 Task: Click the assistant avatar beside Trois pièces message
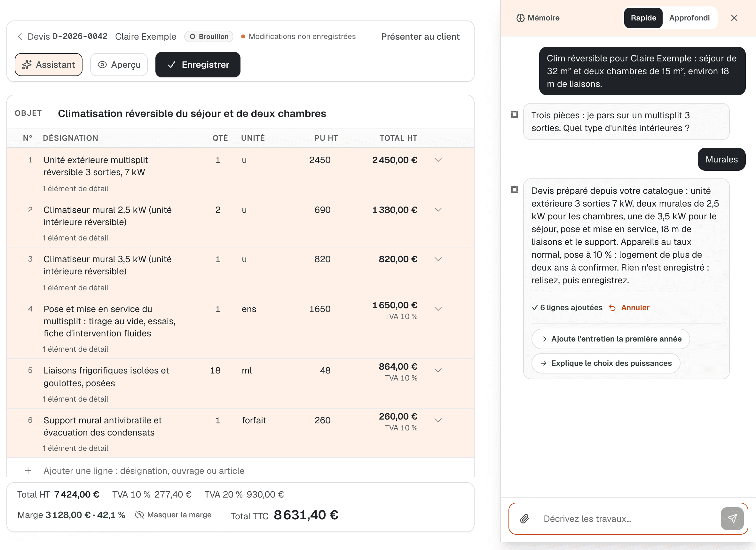point(514,114)
